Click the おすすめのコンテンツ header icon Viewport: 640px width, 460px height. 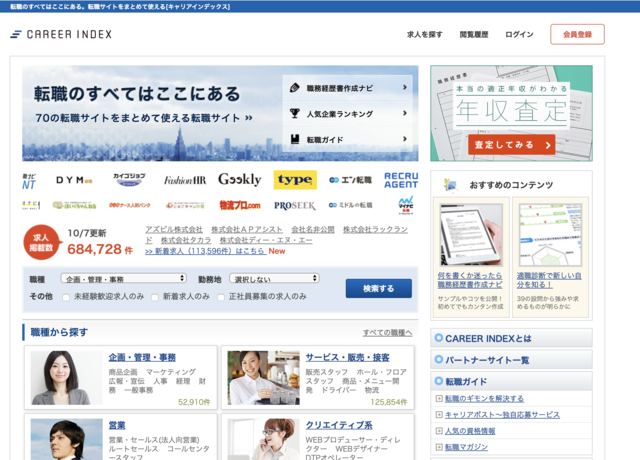[450, 184]
